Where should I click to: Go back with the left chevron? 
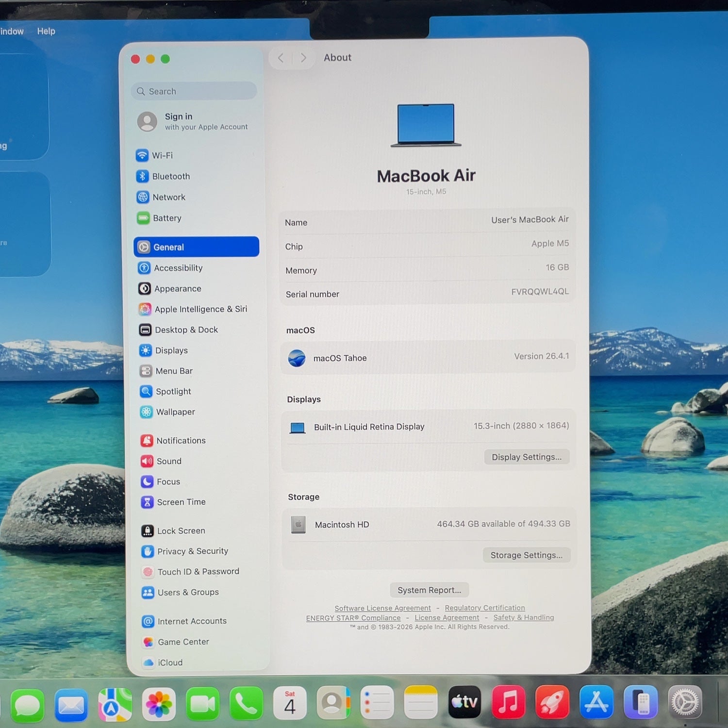coord(281,58)
